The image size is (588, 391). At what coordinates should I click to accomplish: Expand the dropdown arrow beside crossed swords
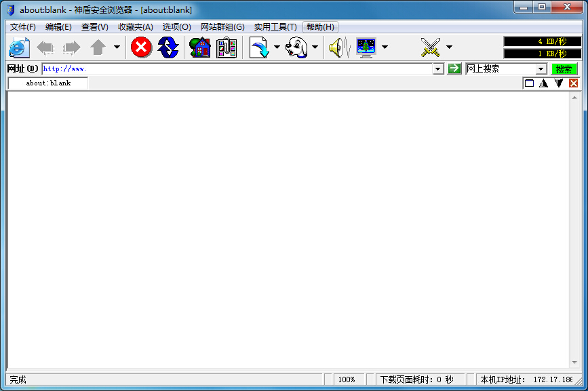[x=449, y=47]
